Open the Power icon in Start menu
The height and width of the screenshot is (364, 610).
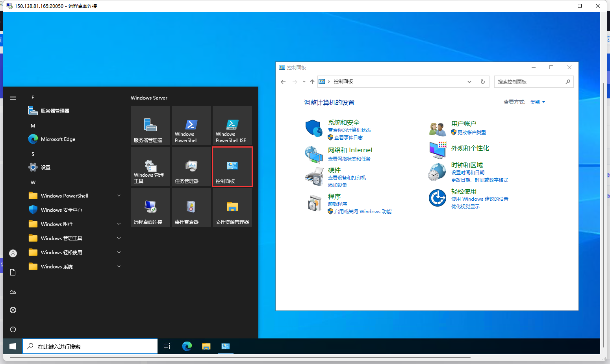tap(13, 329)
